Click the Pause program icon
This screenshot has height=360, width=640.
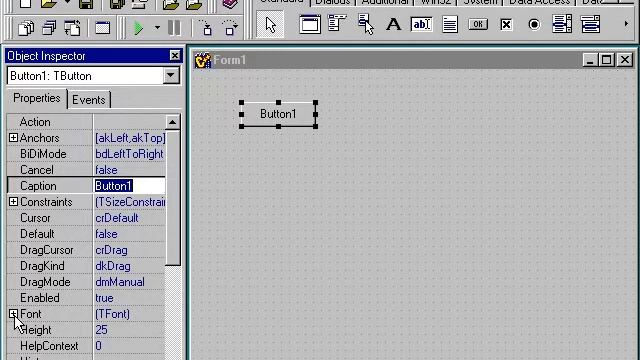coord(174,28)
